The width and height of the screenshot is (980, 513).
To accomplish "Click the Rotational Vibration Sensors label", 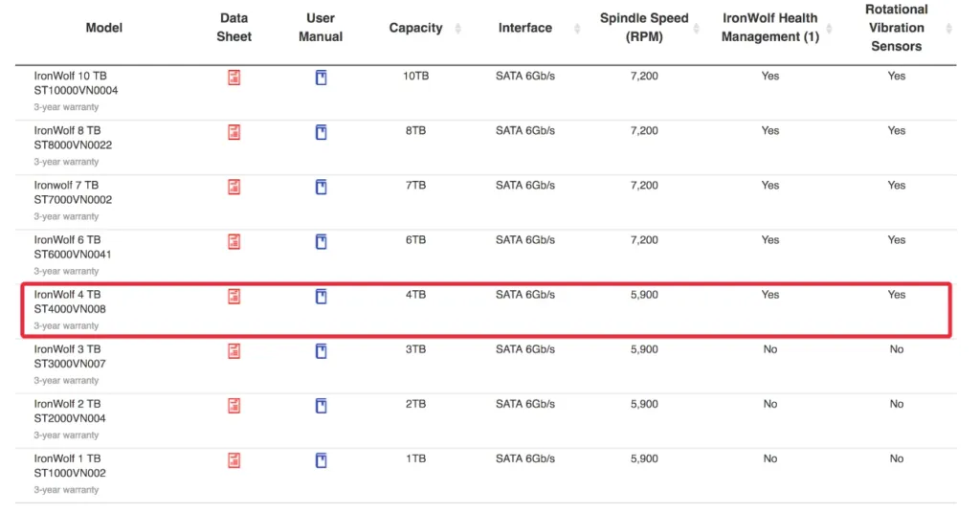I will (896, 28).
